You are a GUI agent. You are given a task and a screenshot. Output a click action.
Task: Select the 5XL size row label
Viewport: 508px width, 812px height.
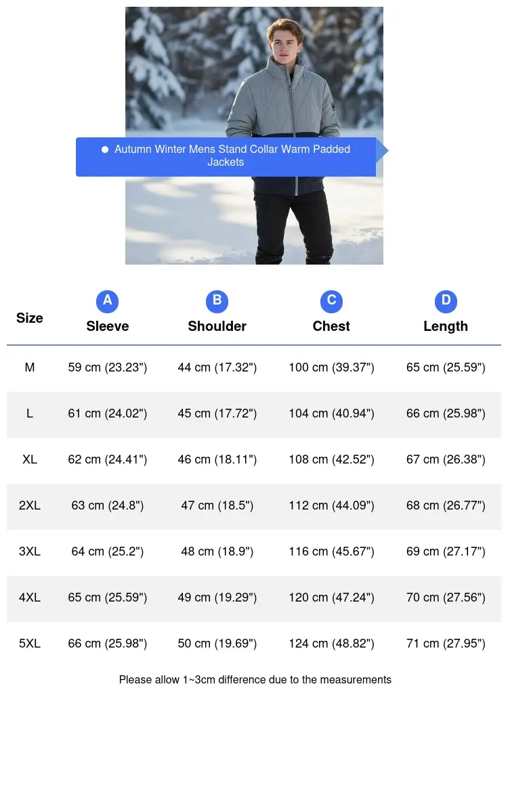coord(30,644)
